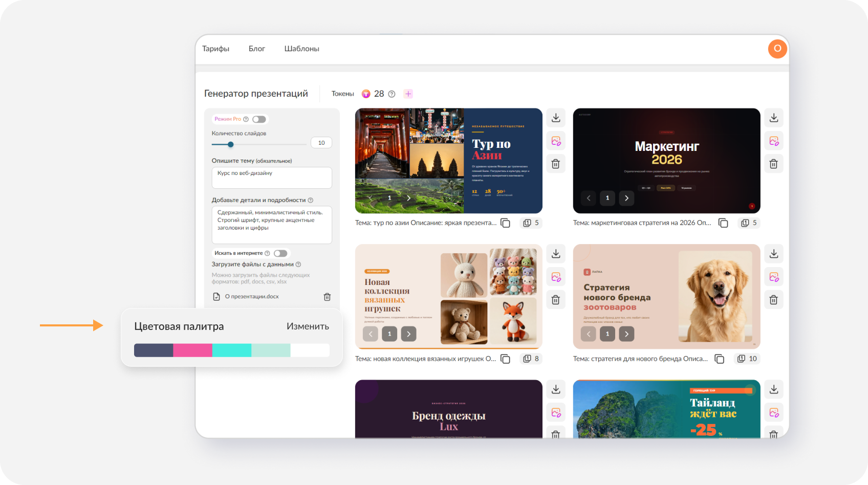The image size is (868, 485).
Task: Copy the вязанных игрушек prompt text
Action: (x=505, y=359)
